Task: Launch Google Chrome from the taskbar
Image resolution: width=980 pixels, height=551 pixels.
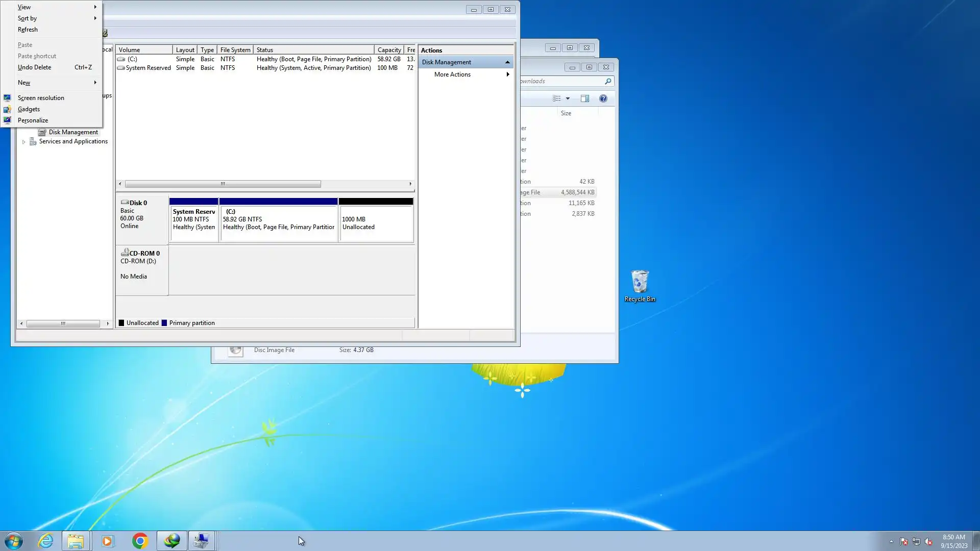Action: point(140,541)
